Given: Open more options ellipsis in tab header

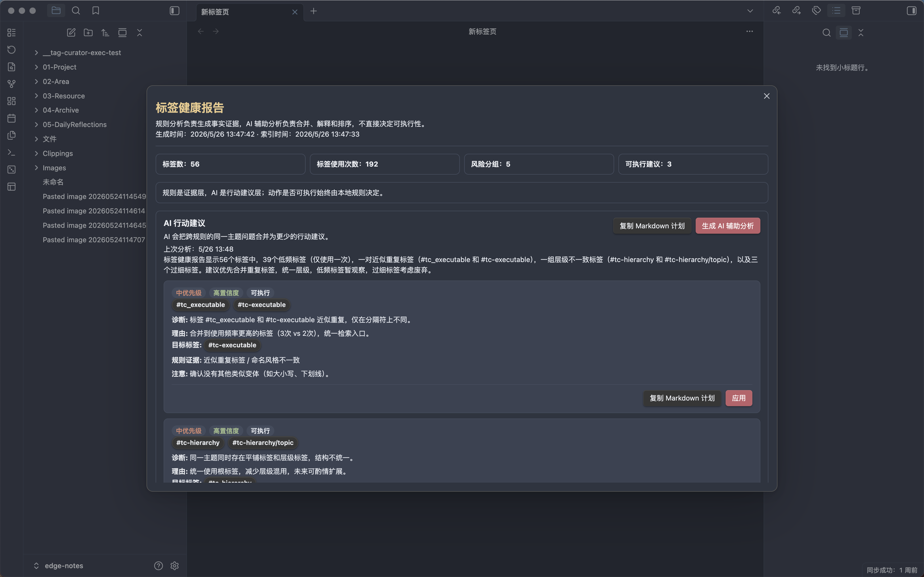Looking at the screenshot, I should (x=750, y=31).
